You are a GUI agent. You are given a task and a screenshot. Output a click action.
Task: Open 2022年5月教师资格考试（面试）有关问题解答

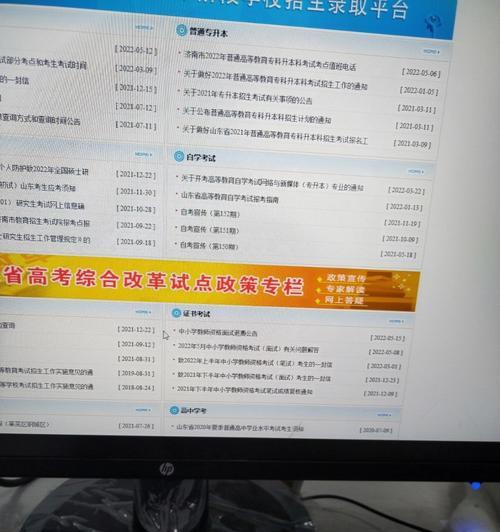click(x=248, y=348)
